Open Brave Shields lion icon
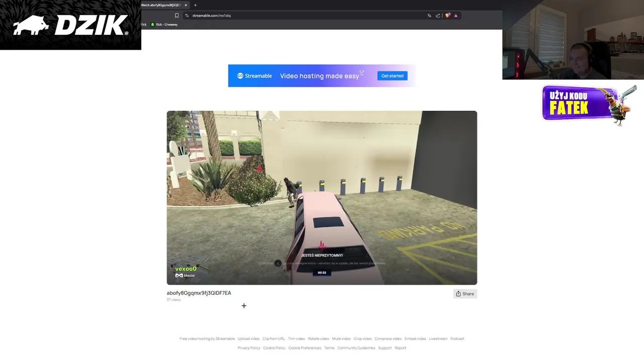The width and height of the screenshot is (644, 362). [x=447, y=16]
